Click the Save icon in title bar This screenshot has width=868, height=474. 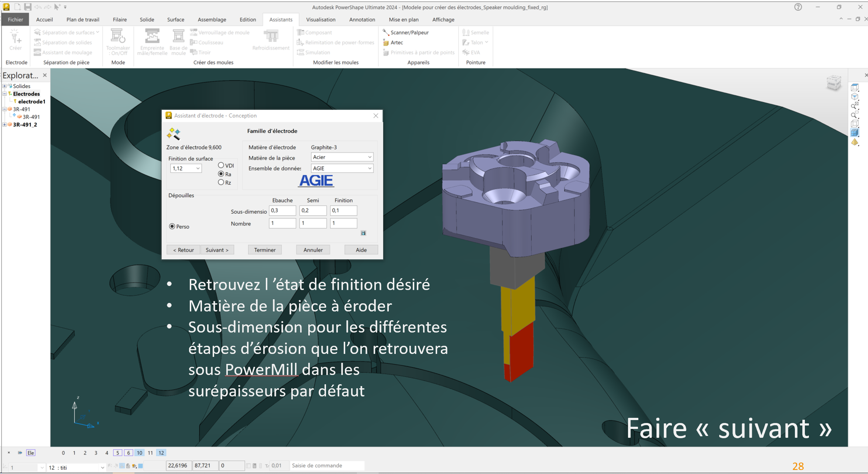(x=28, y=7)
